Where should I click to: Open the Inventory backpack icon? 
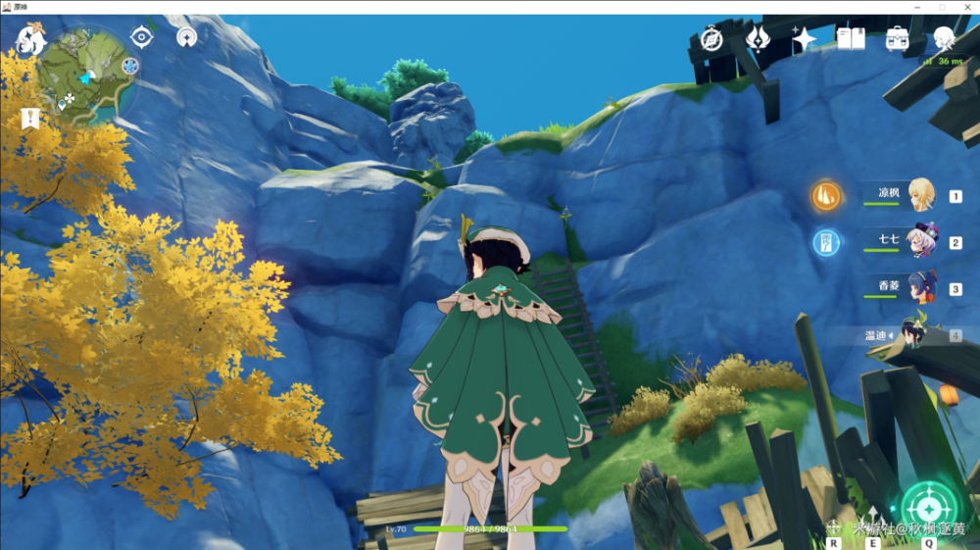click(x=897, y=39)
